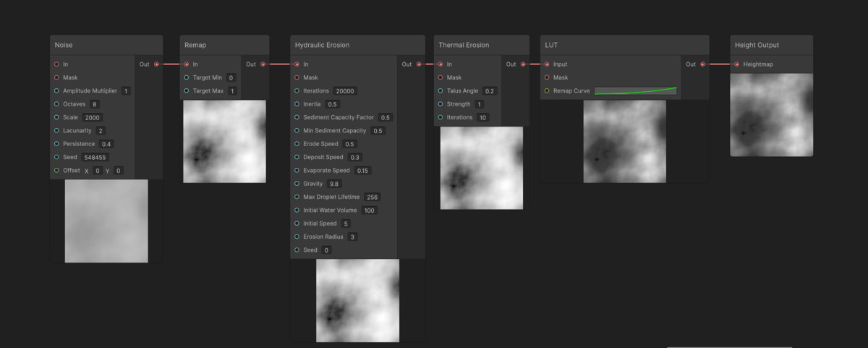Click the Noise node Mask port
Image resolution: width=868 pixels, height=348 pixels.
click(56, 77)
